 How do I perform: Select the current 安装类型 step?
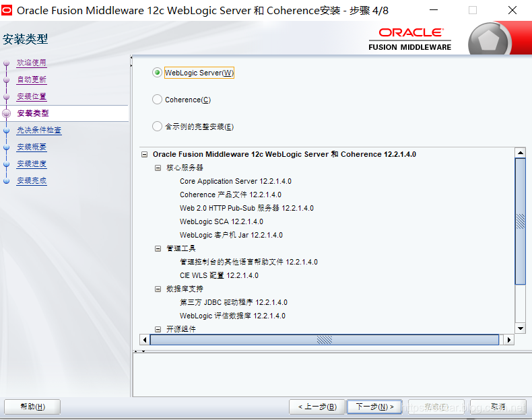click(x=33, y=113)
